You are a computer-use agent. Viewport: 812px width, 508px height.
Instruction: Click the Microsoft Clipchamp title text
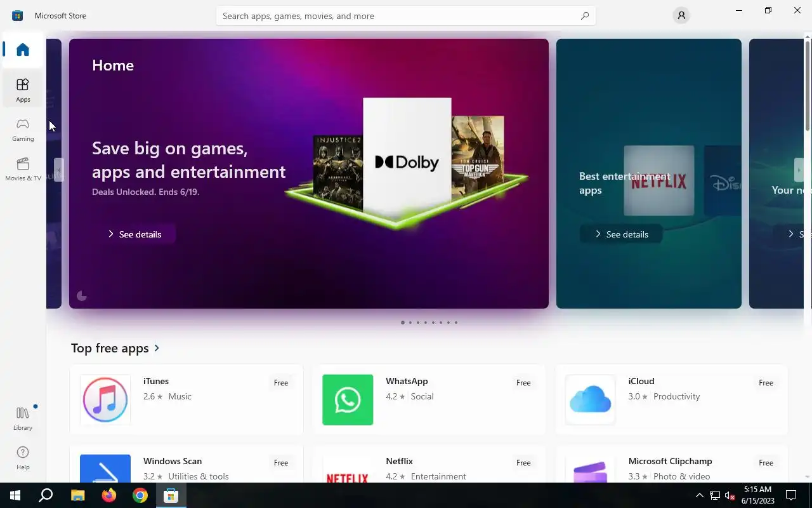[x=671, y=461]
